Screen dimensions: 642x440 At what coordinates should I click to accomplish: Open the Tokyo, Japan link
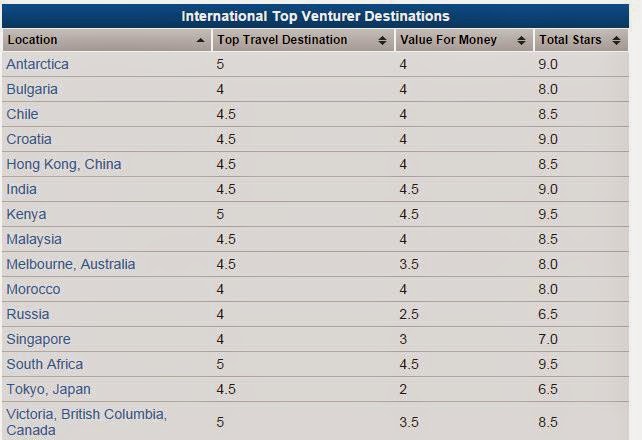click(x=46, y=389)
